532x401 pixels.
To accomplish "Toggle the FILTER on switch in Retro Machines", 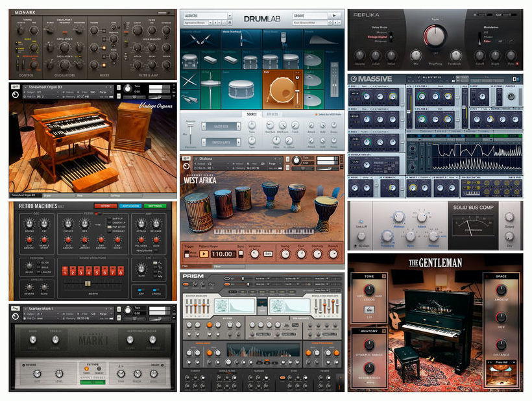I will [98, 213].
